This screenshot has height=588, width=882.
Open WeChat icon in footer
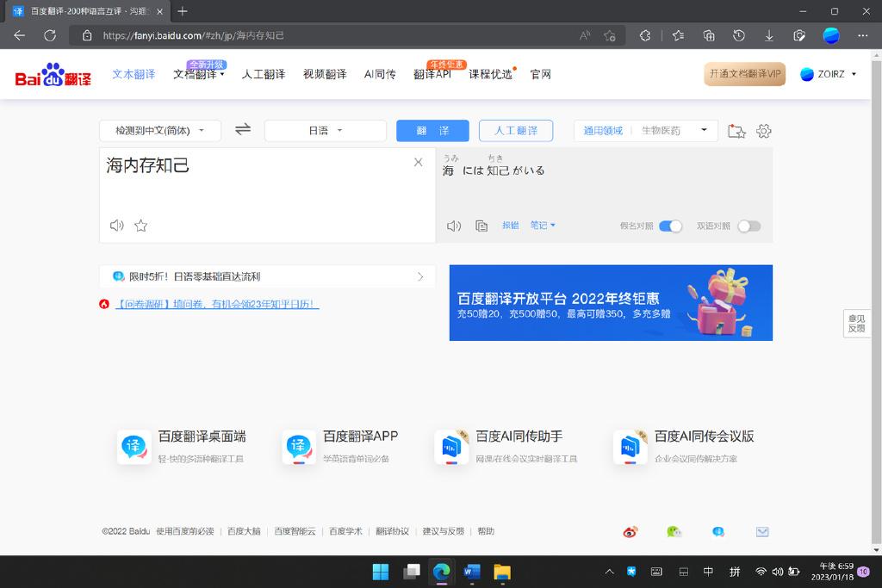pyautogui.click(x=674, y=531)
